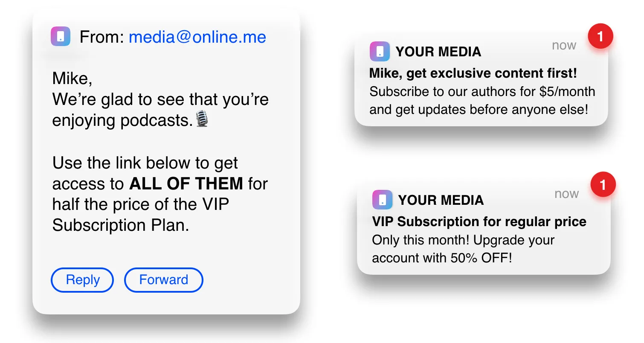The width and height of the screenshot is (644, 343).
Task: Click the app icon beside the From label
Action: 61,36
